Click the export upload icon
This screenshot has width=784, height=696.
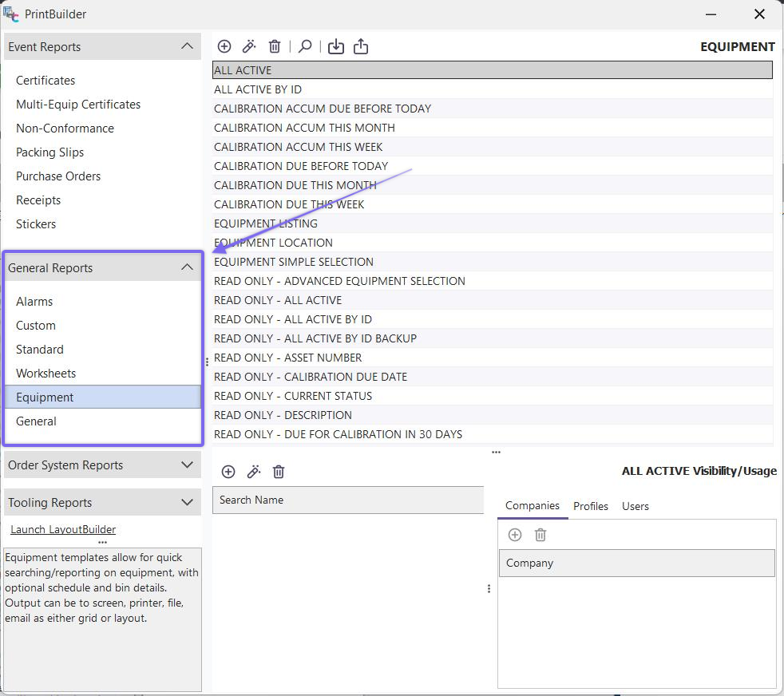pos(361,46)
